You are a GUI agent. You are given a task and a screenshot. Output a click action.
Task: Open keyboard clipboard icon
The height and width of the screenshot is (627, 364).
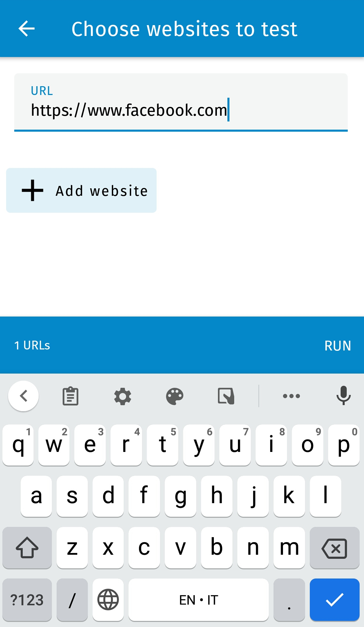point(70,396)
